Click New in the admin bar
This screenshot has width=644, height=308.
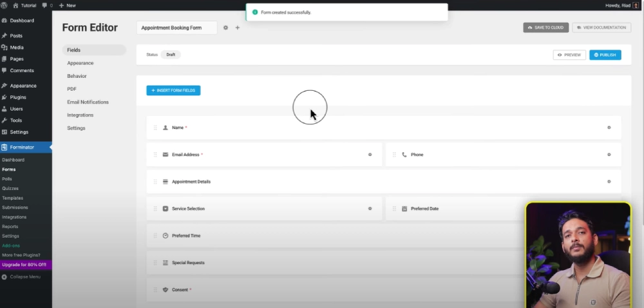tap(68, 5)
